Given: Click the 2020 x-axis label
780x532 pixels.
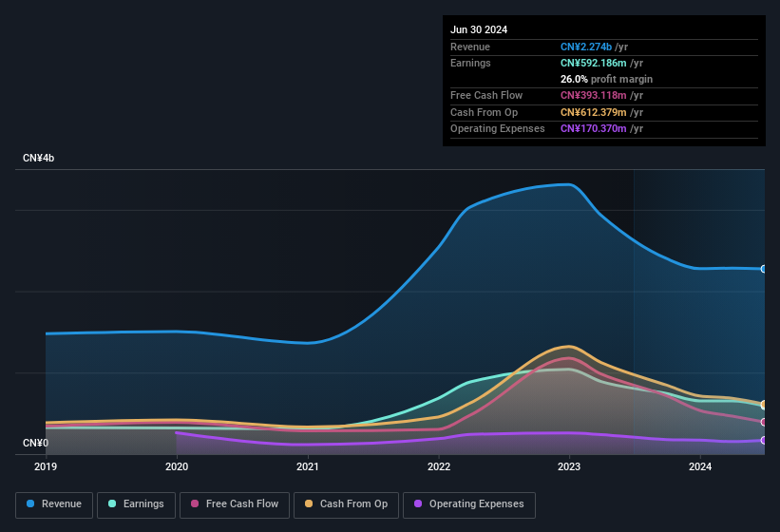Looking at the screenshot, I should tap(177, 466).
